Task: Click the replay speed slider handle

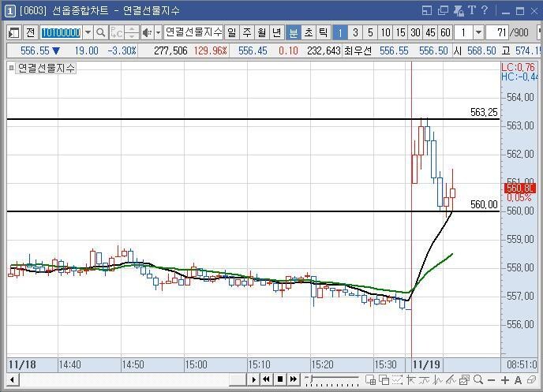Action: point(311,378)
